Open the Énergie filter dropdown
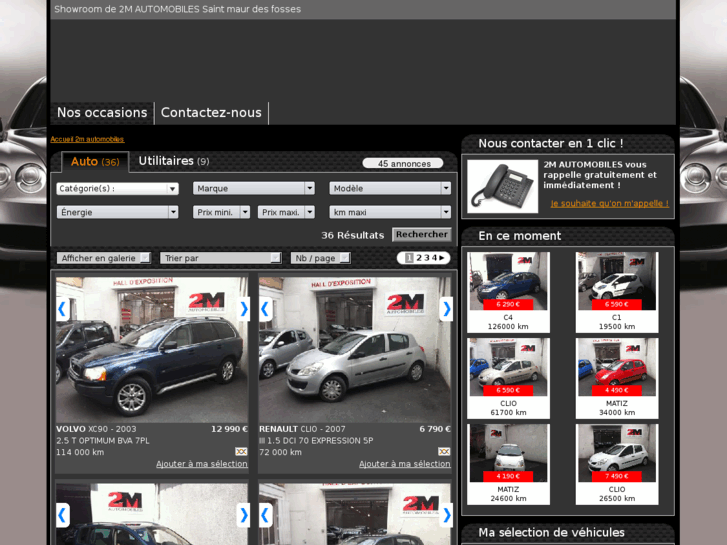 pos(117,212)
